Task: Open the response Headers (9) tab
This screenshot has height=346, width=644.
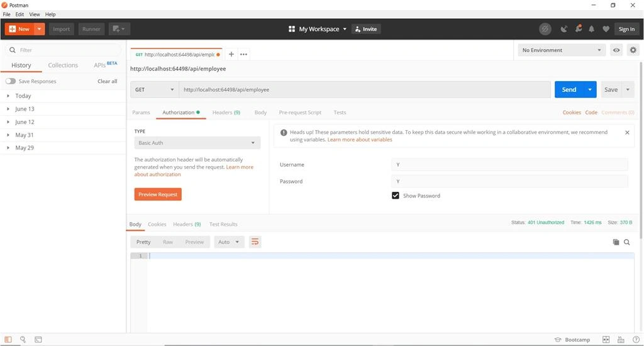Action: 187,225
